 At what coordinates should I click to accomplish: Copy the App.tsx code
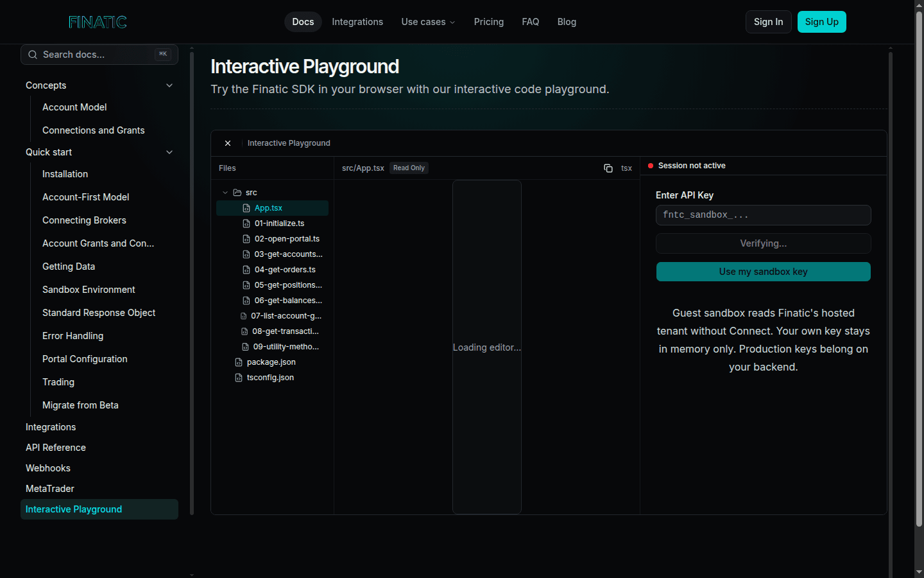pos(608,168)
